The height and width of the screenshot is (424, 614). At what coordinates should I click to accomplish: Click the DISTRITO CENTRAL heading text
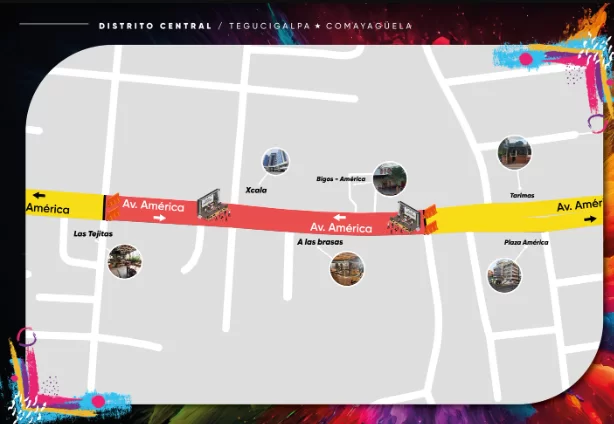155,26
